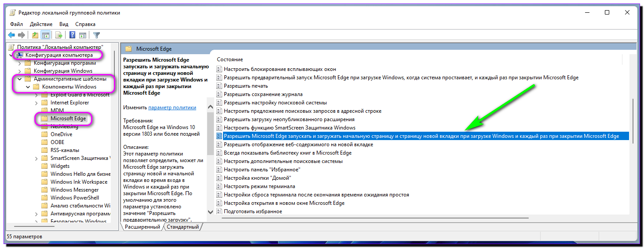Toggle the show/hide console tree icon
644x248 pixels.
point(45,35)
